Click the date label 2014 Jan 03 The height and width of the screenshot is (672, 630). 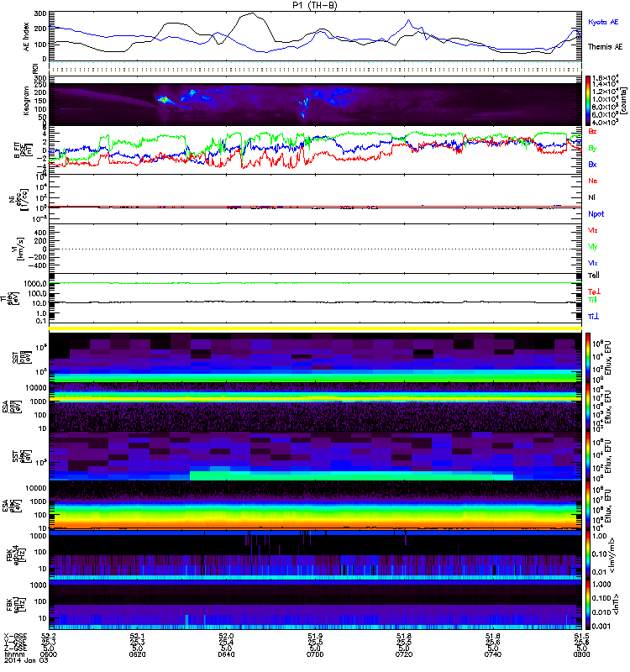pos(26,660)
